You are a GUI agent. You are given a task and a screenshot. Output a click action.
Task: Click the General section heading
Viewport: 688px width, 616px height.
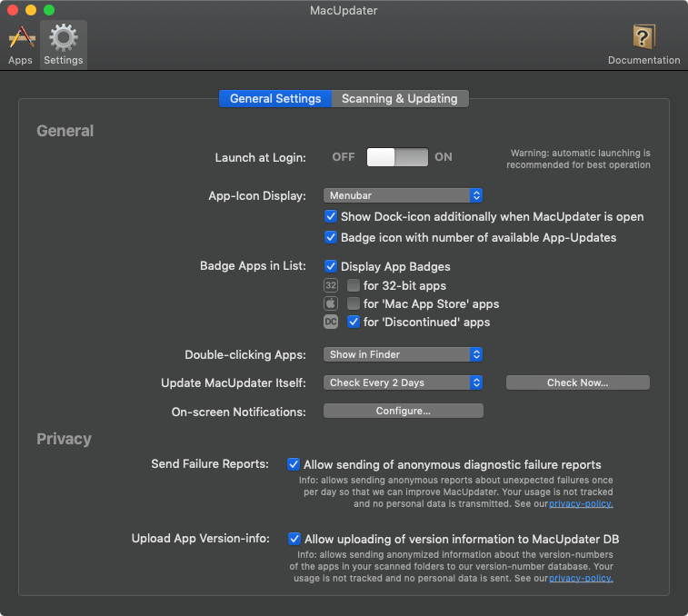point(65,131)
